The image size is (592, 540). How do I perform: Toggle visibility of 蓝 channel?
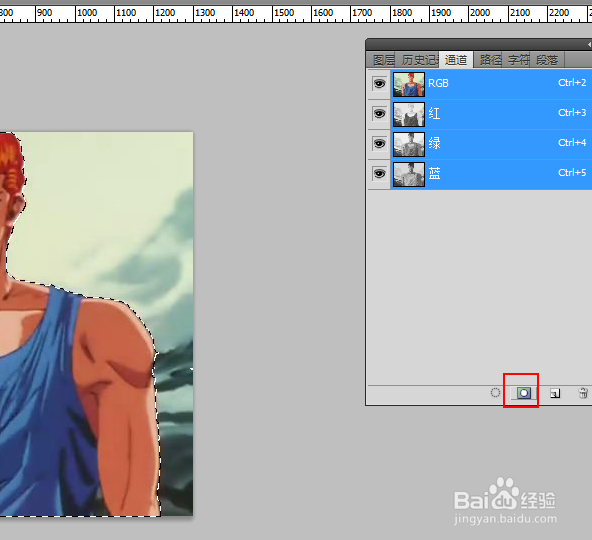point(379,174)
